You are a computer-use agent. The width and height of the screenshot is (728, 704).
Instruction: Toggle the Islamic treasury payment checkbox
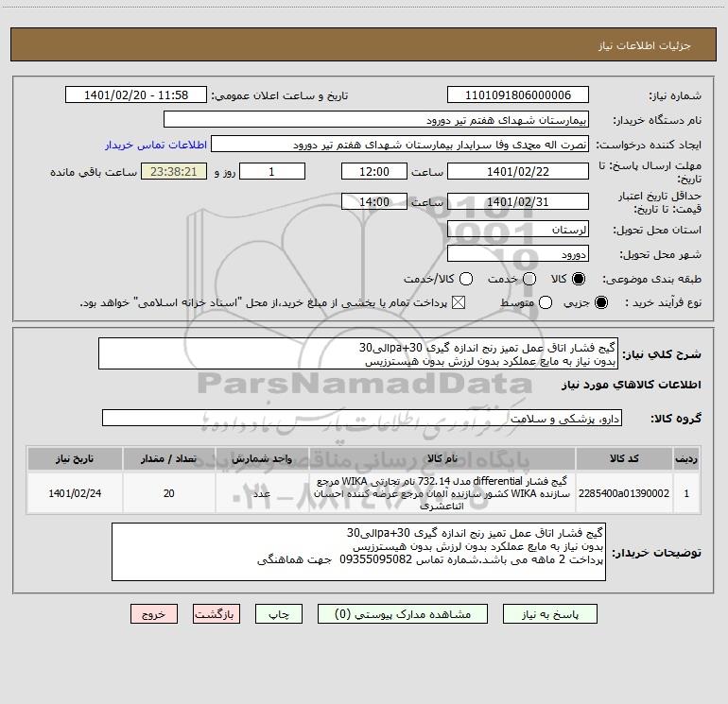click(459, 302)
